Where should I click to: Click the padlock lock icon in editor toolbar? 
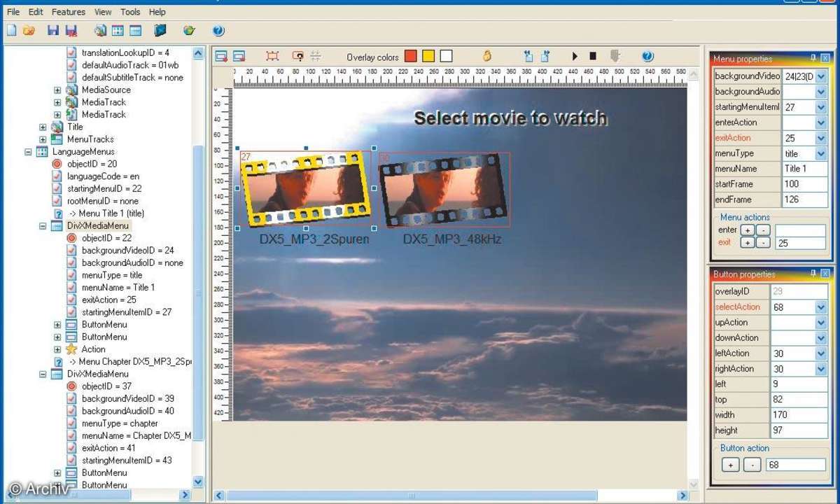487,56
